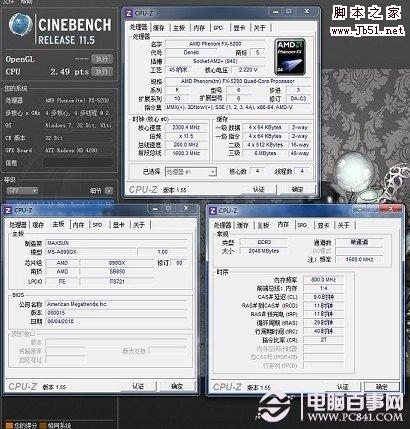Click the model MS-A890GX field
The image size is (410, 429).
(x=91, y=252)
